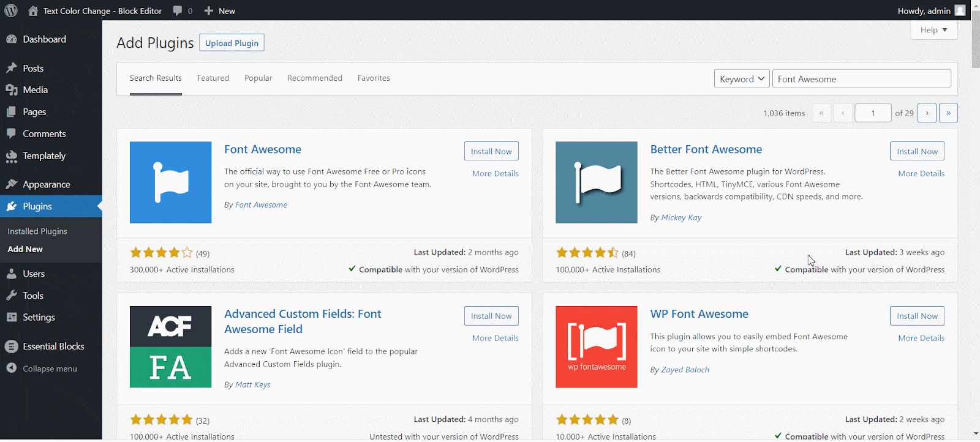Click the WordPress logo in admin bar

coord(11,10)
